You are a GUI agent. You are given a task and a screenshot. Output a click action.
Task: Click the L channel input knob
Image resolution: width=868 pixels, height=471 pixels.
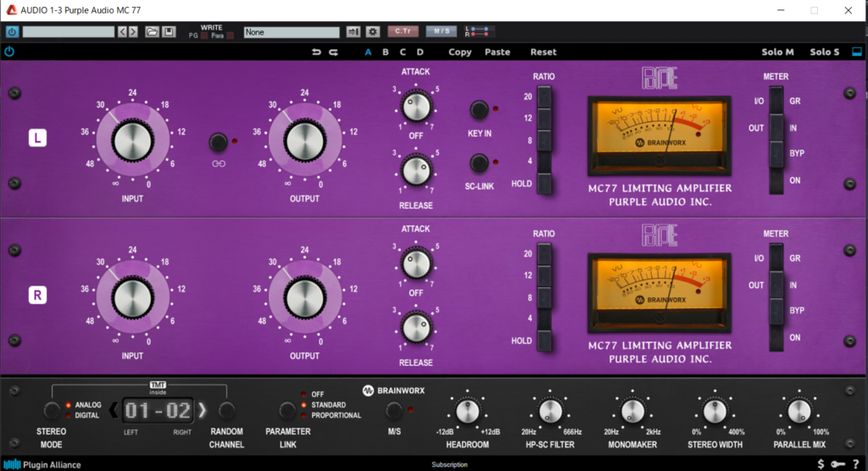(133, 141)
